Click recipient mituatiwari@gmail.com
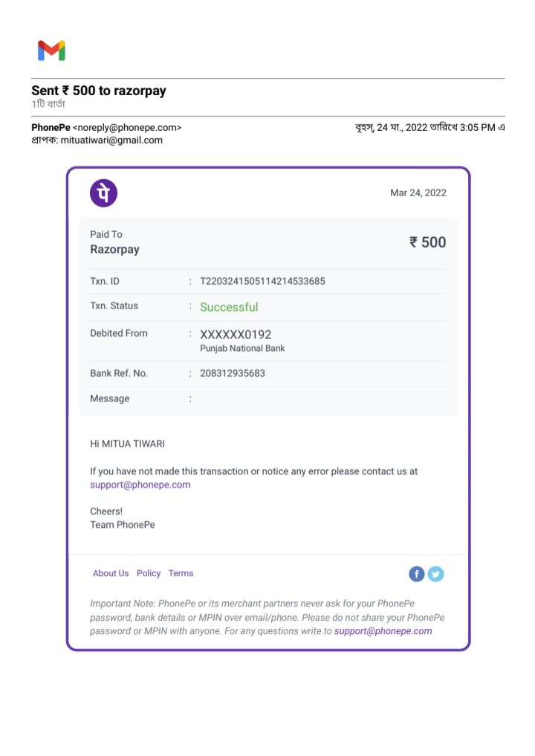This screenshot has width=535, height=756. 111,140
